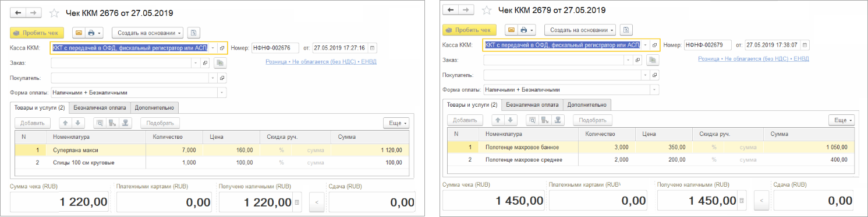Star check 2676 as a favorite
The height and width of the screenshot is (217, 868).
tap(54, 12)
